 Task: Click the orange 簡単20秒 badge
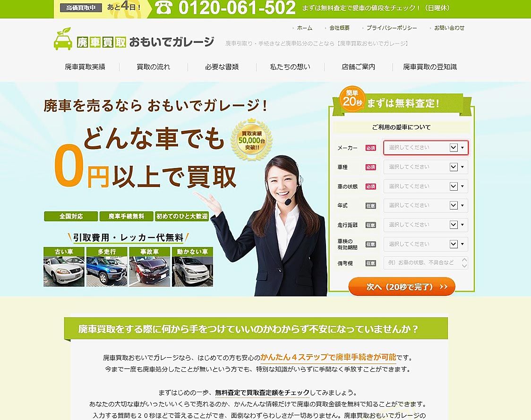352,99
